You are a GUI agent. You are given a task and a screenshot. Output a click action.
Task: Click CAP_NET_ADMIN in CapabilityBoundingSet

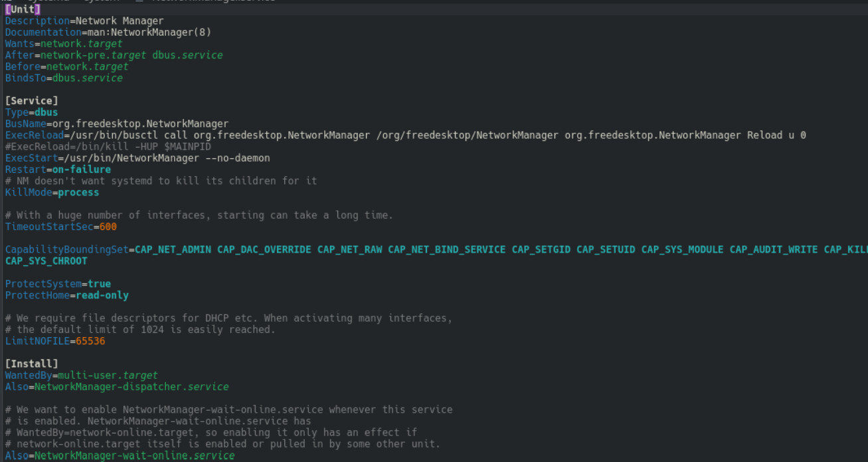pyautogui.click(x=173, y=250)
